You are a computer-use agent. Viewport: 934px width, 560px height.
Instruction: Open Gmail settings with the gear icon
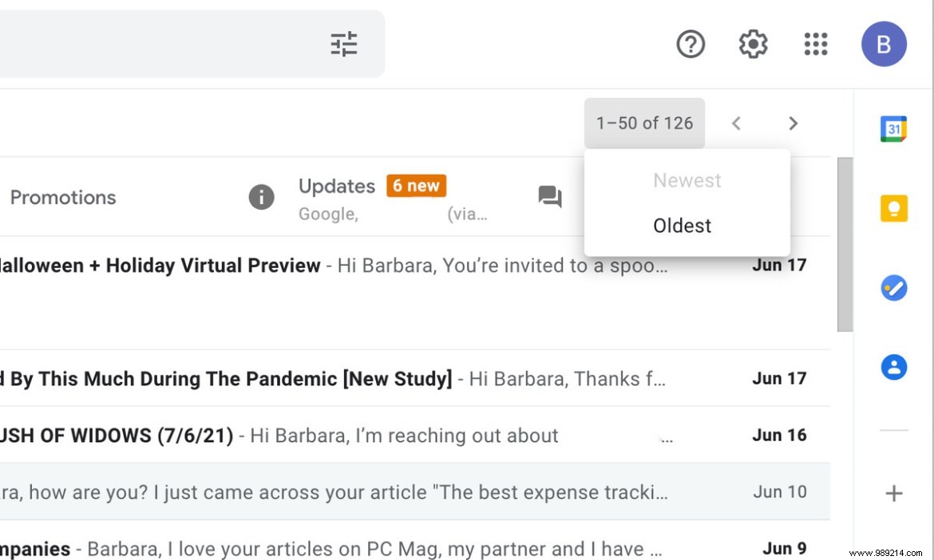(x=752, y=44)
